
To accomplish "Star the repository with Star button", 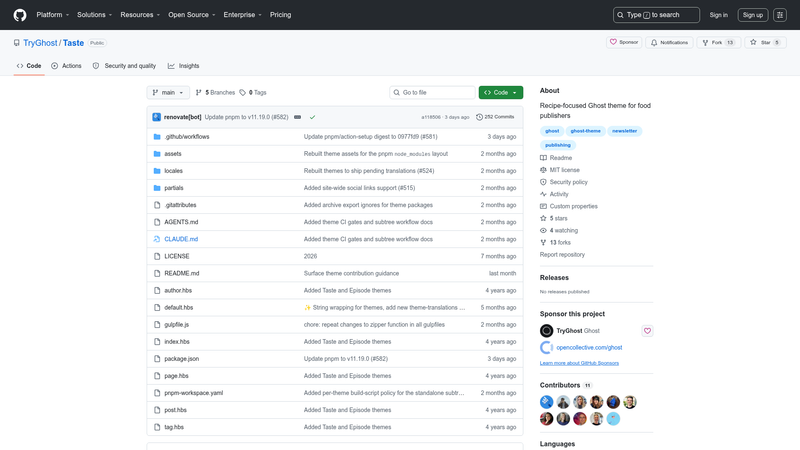I will [x=765, y=42].
